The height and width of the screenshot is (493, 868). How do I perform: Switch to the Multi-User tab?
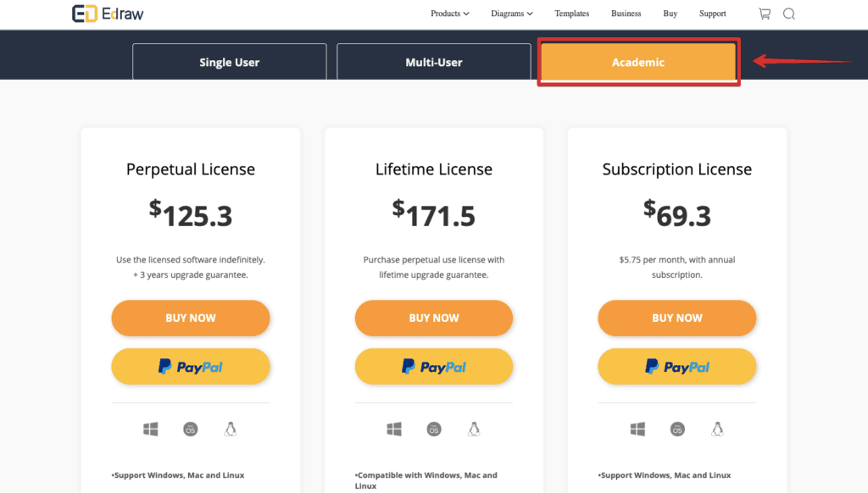click(x=433, y=62)
